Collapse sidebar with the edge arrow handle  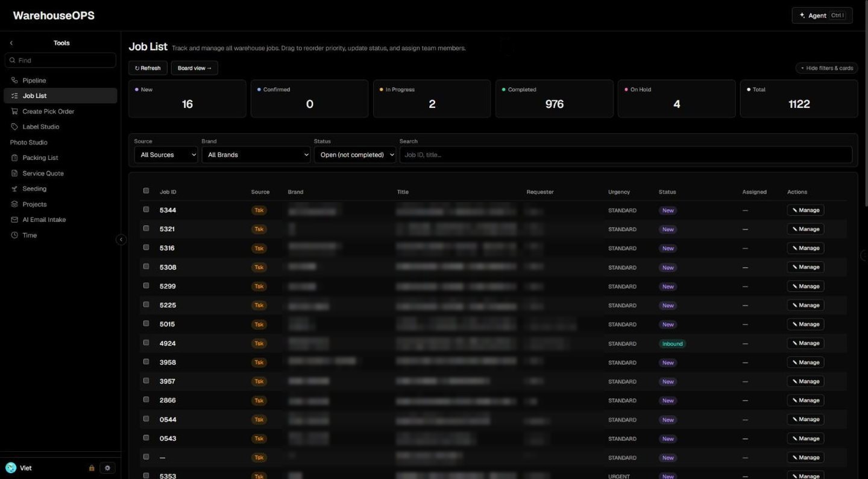coord(121,239)
